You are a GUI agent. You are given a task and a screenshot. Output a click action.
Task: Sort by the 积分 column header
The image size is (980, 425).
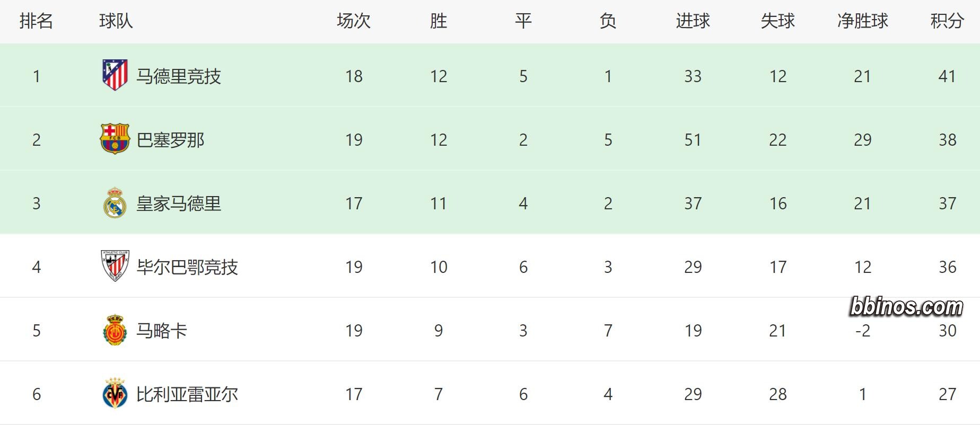pos(947,21)
